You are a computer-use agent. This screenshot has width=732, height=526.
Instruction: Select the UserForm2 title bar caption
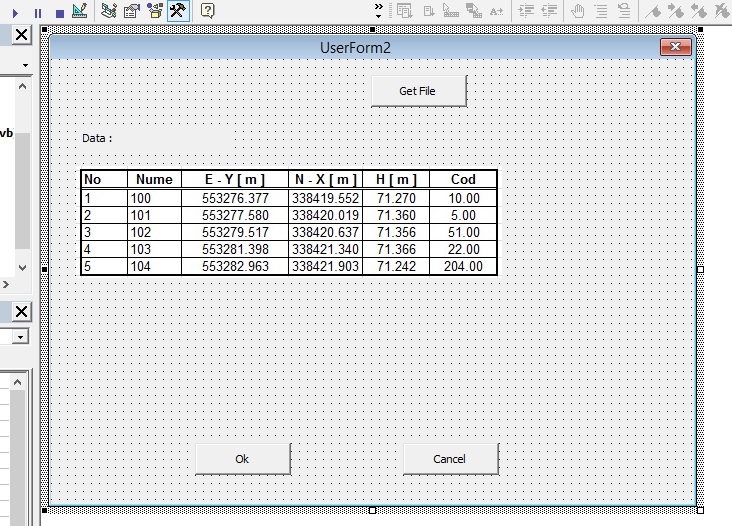[355, 48]
